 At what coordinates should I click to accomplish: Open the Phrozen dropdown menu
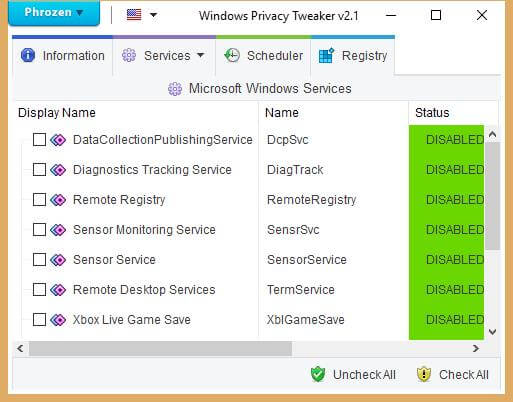pyautogui.click(x=54, y=13)
